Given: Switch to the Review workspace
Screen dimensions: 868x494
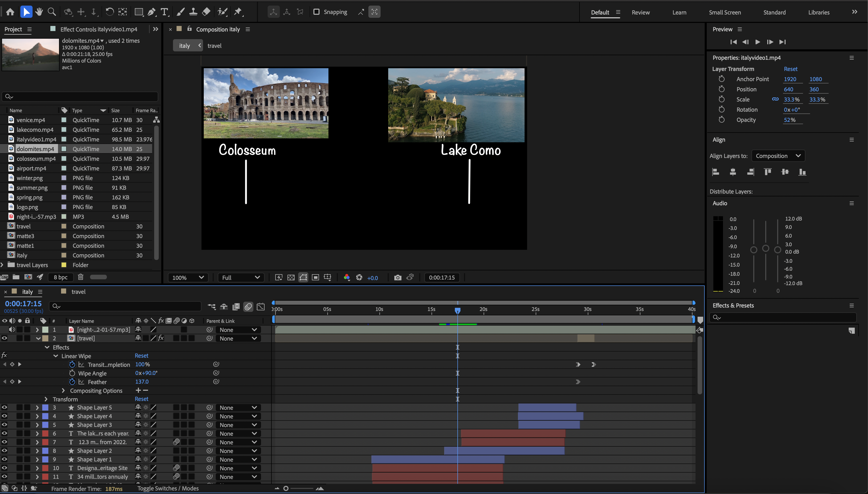Looking at the screenshot, I should [640, 12].
